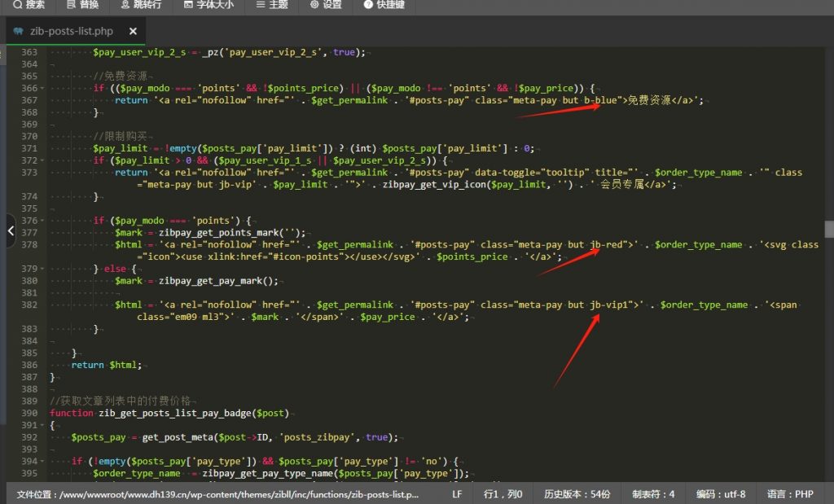This screenshot has height=504, width=834.
Task: Click the replace (替换) icon
Action: [x=71, y=5]
